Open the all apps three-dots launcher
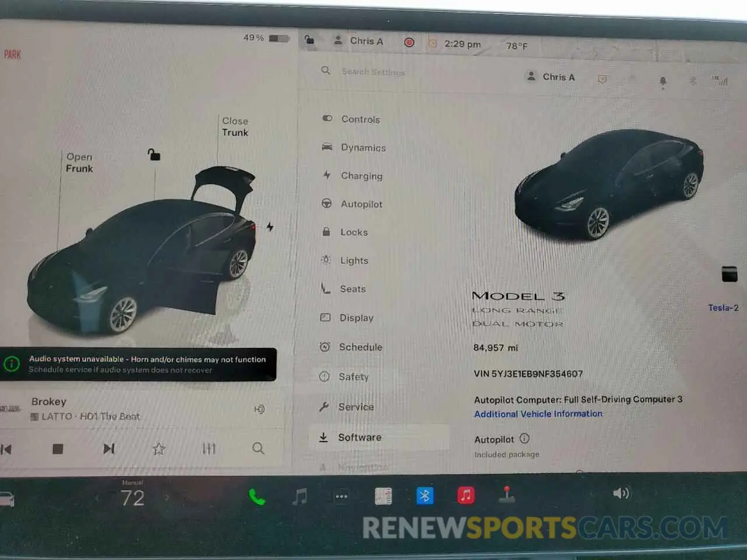 (341, 496)
